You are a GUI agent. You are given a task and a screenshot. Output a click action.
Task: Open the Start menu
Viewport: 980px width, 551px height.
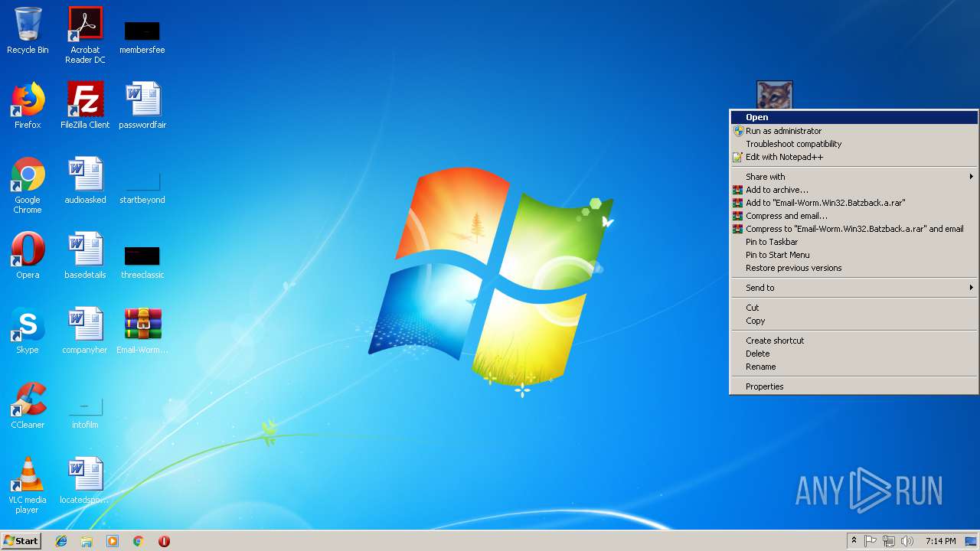(21, 540)
